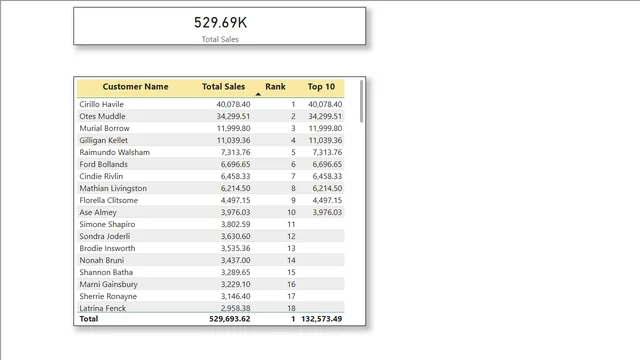Click rank value 18 for Latrina Fenck
The image size is (640, 360).
pos(291,308)
